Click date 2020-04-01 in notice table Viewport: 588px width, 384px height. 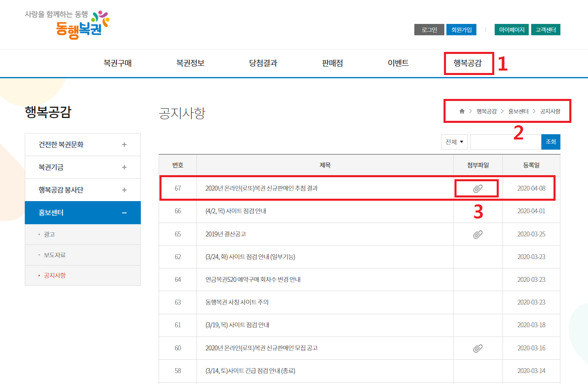531,211
